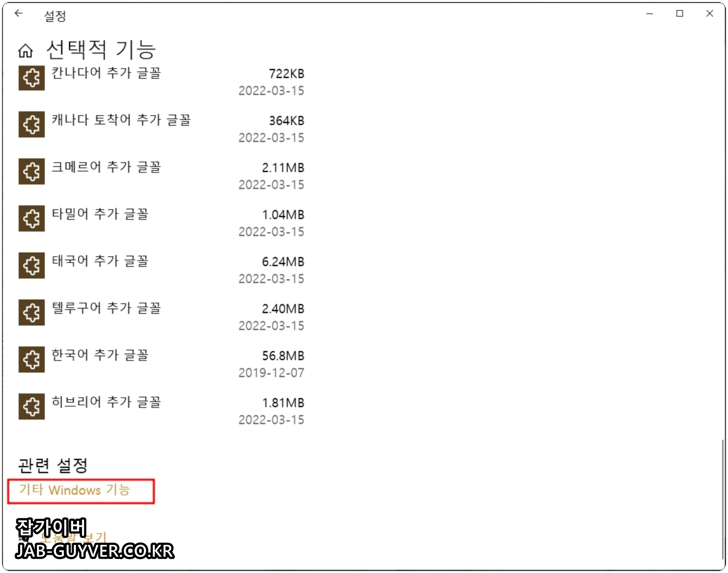This screenshot has height=573, width=728.
Task: Close the 설정 window
Action: point(709,14)
